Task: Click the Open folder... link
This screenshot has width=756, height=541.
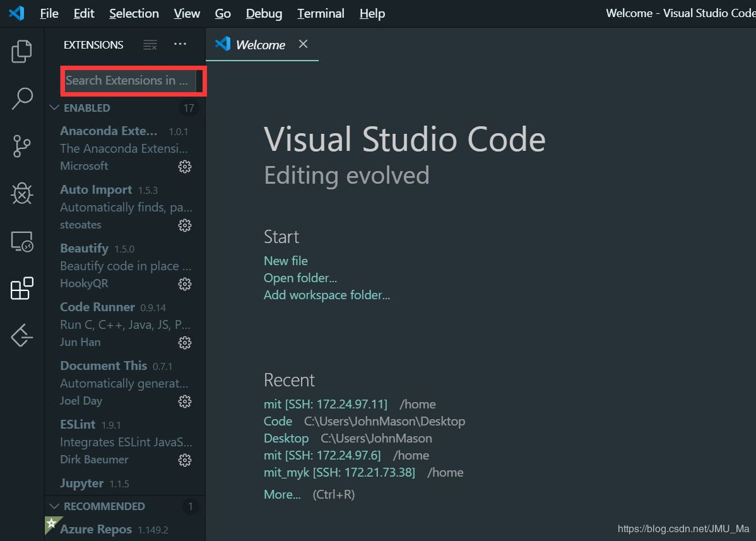Action: 300,278
